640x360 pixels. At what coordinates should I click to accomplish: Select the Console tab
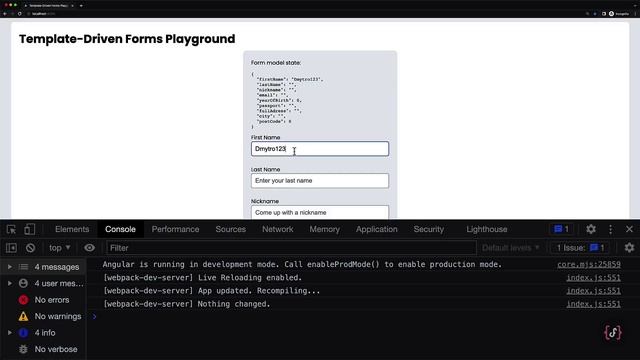point(120,229)
